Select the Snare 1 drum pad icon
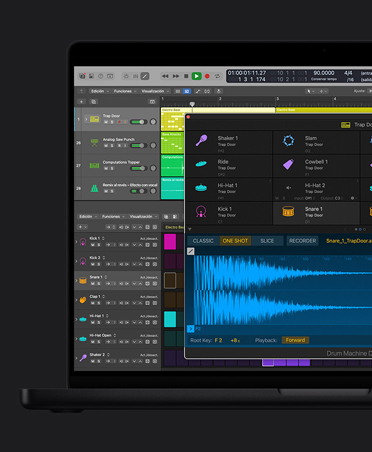Viewport: 372px width, 452px height. tap(288, 211)
